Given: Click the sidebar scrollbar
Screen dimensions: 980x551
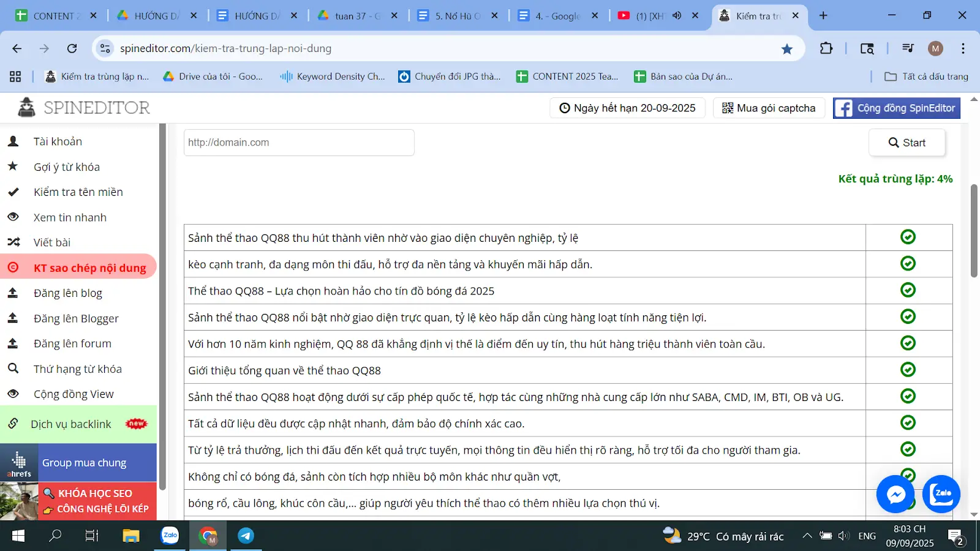Looking at the screenshot, I should (162, 306).
